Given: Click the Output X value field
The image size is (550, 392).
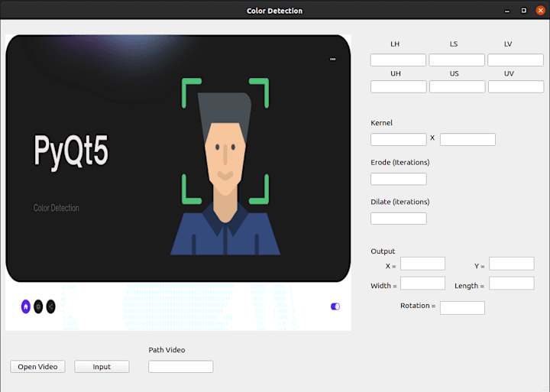Looking at the screenshot, I should [422, 264].
